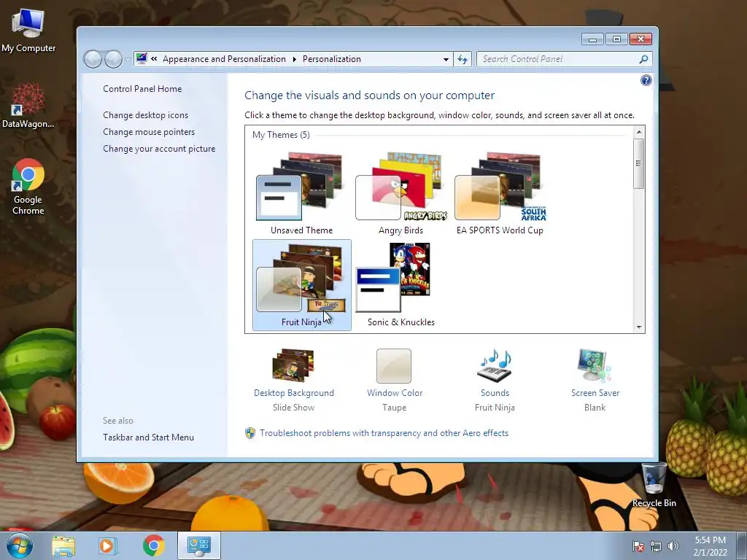Expand the address bar history dropdown

point(446,60)
